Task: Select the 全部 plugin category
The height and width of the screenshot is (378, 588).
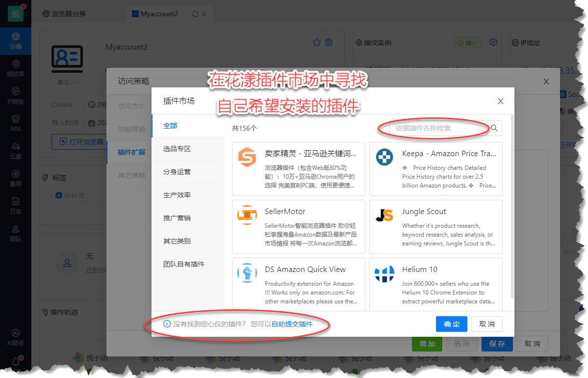Action: [x=188, y=126]
